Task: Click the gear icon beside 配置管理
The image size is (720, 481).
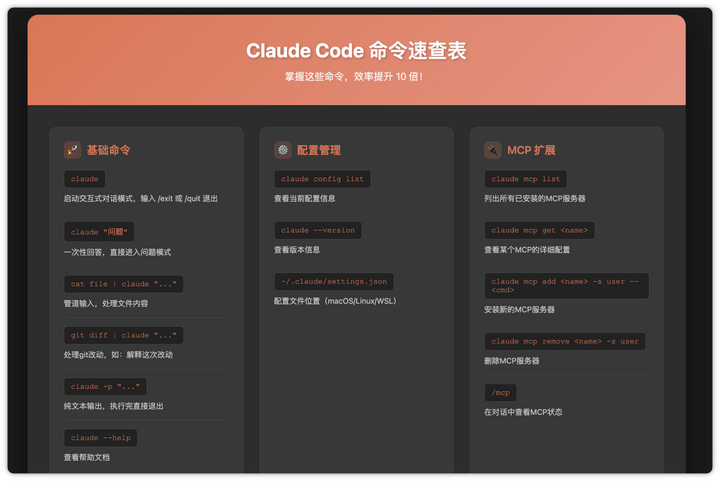Action: pyautogui.click(x=283, y=150)
